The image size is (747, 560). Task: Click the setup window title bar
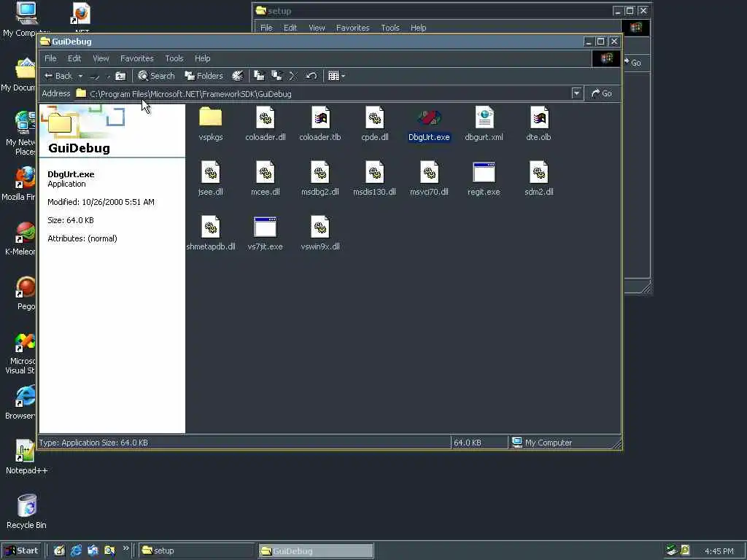433,10
